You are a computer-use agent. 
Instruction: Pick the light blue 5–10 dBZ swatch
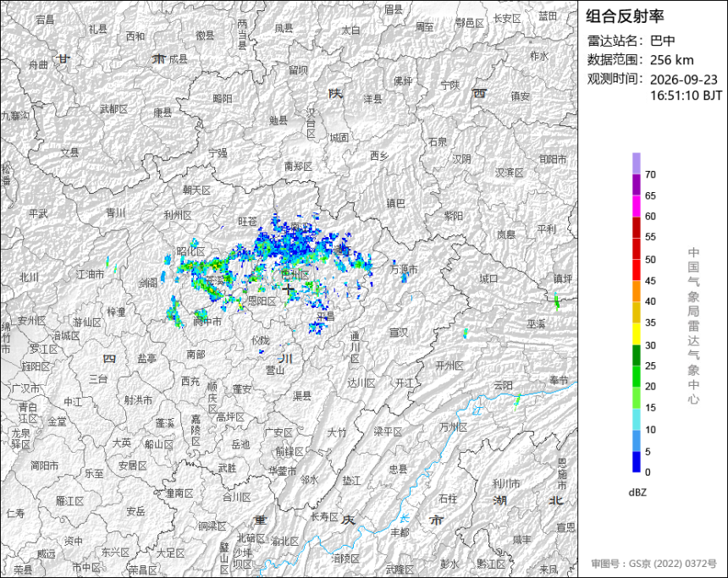pyautogui.click(x=636, y=440)
